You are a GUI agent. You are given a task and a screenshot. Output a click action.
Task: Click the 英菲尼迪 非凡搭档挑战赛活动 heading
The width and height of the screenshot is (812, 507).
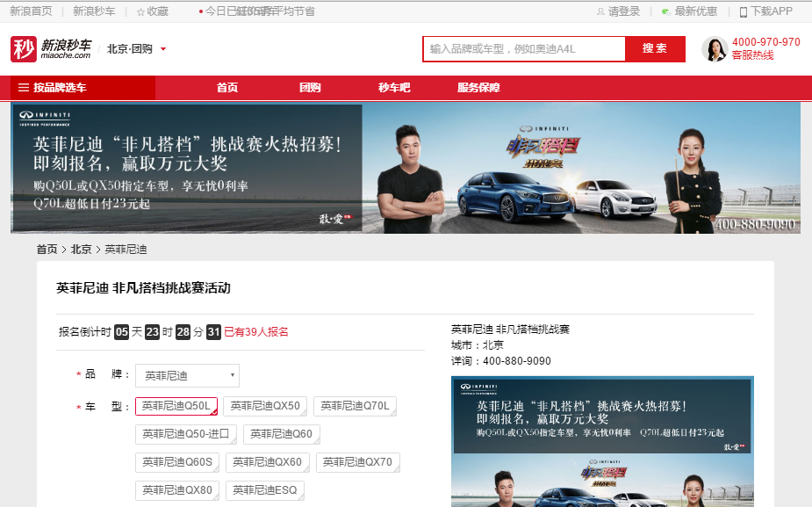pyautogui.click(x=143, y=287)
